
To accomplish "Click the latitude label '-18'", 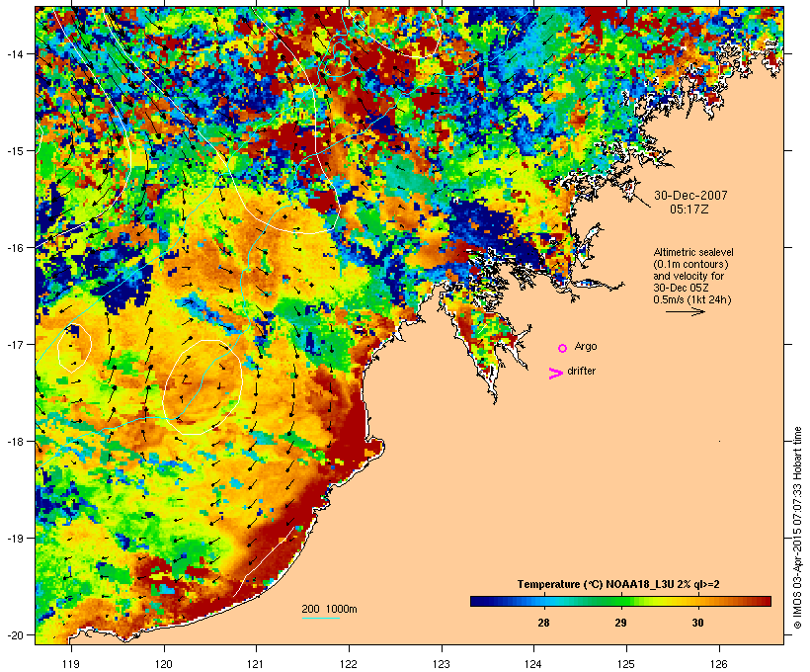I will click(14, 442).
